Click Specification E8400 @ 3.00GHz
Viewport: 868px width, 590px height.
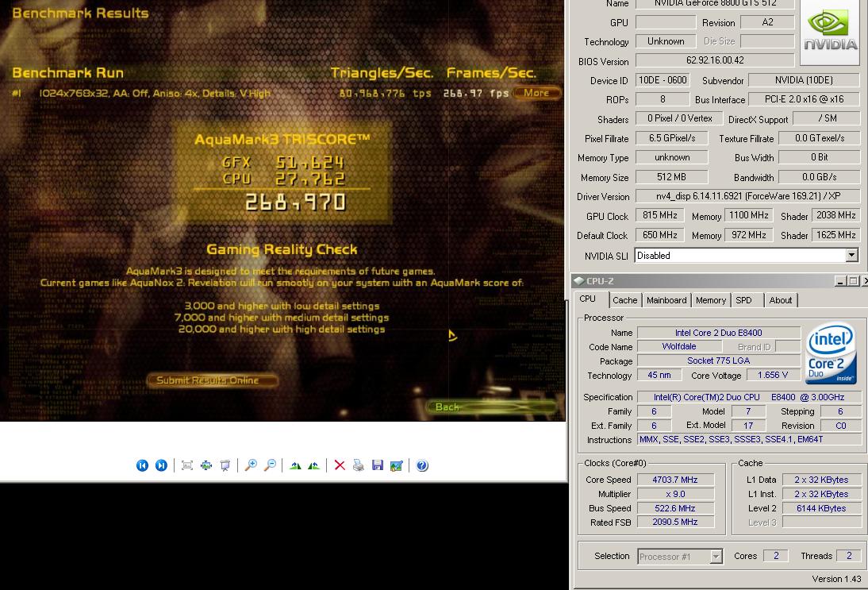tap(748, 397)
